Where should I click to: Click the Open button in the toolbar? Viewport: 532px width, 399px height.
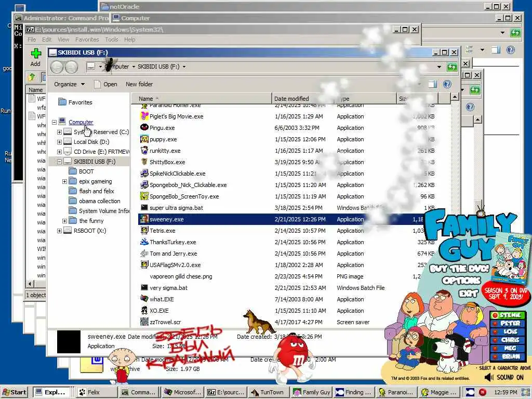click(106, 84)
